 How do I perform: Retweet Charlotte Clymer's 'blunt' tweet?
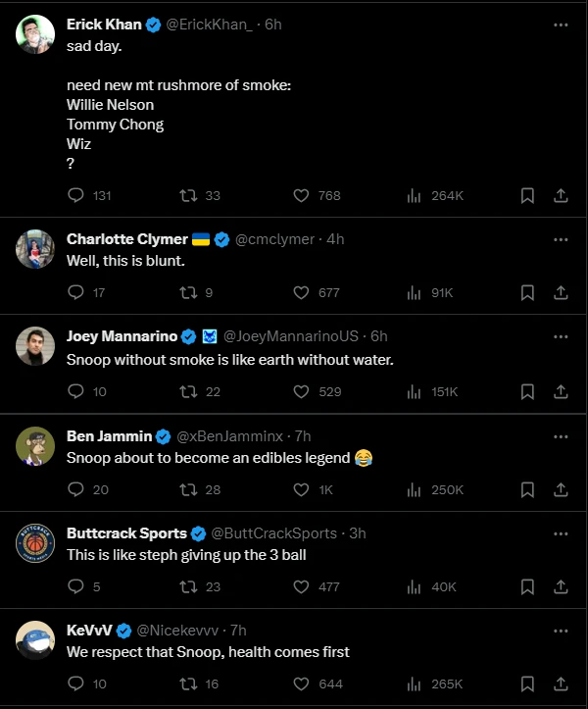188,292
